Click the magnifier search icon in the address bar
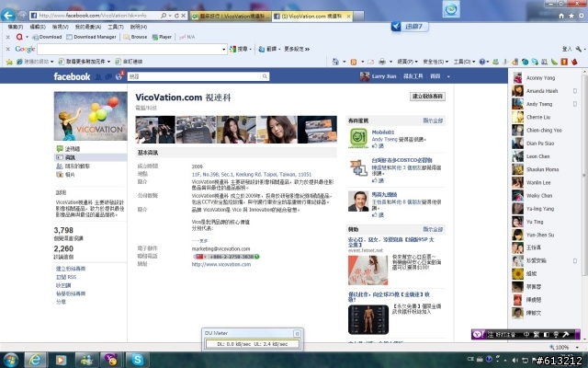The image size is (588, 368). 164,16
